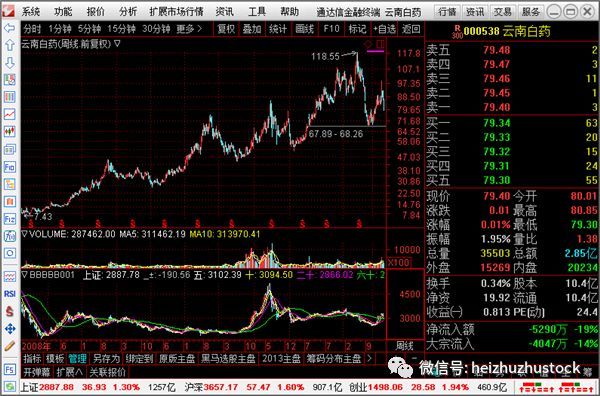Click the +自选 add to watchlist button
600x396 pixels.
pyautogui.click(x=384, y=29)
